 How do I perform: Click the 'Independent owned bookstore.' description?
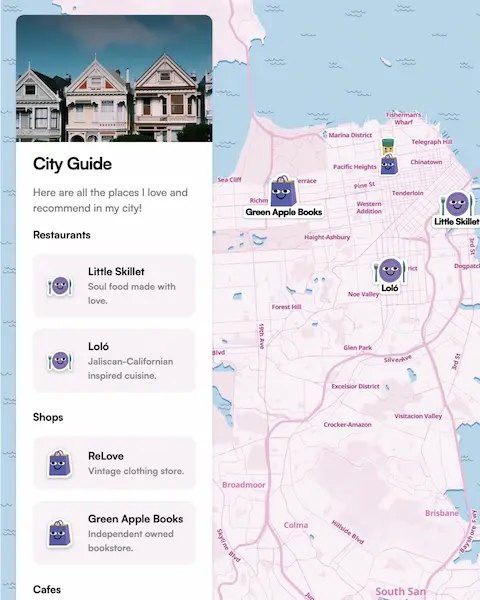131,541
